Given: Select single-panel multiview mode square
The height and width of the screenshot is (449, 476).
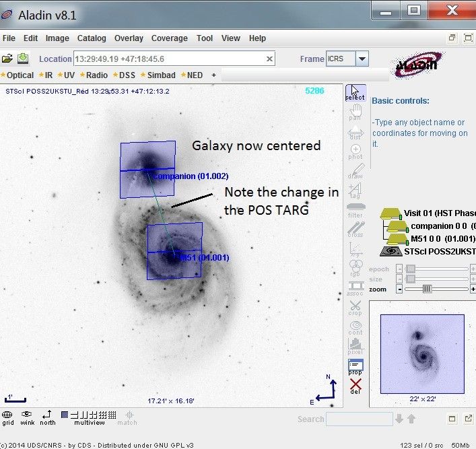Looking at the screenshot, I should coord(65,415).
